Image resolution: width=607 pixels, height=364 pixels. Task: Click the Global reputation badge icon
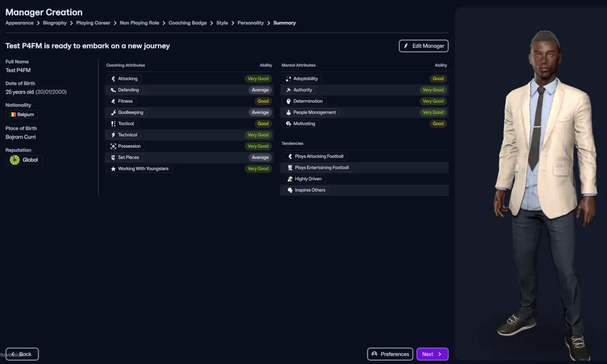point(15,160)
